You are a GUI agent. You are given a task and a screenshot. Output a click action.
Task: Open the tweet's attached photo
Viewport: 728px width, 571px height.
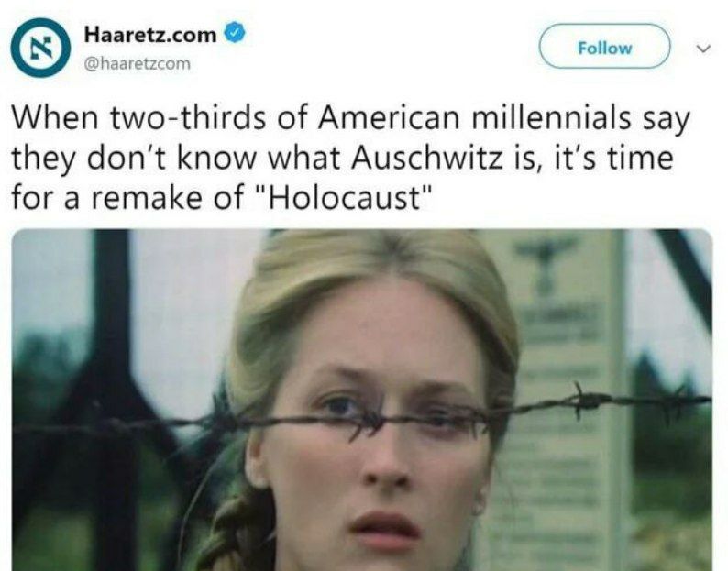pyautogui.click(x=362, y=400)
